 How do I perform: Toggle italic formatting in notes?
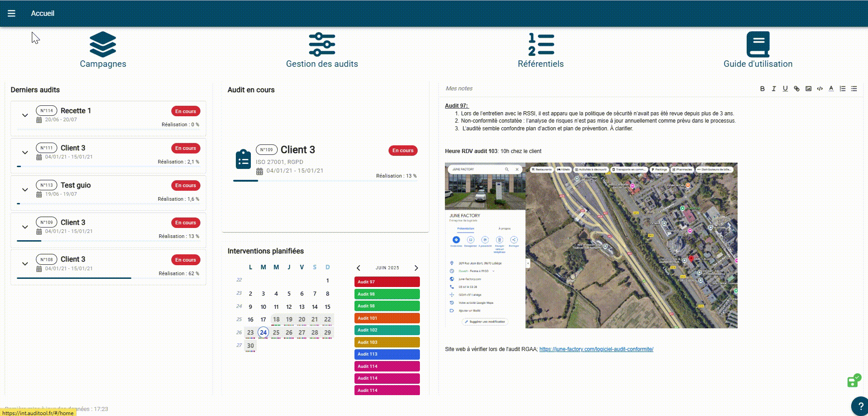coord(773,89)
